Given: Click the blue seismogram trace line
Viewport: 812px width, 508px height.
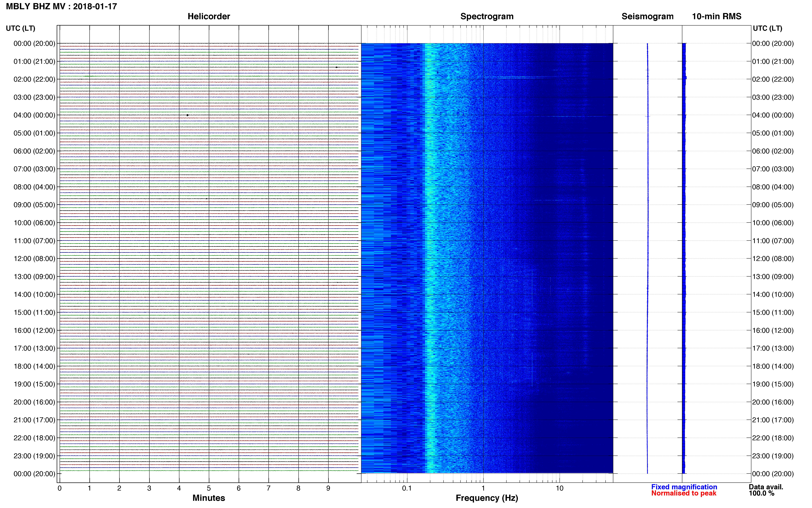Looking at the screenshot, I should (648, 258).
